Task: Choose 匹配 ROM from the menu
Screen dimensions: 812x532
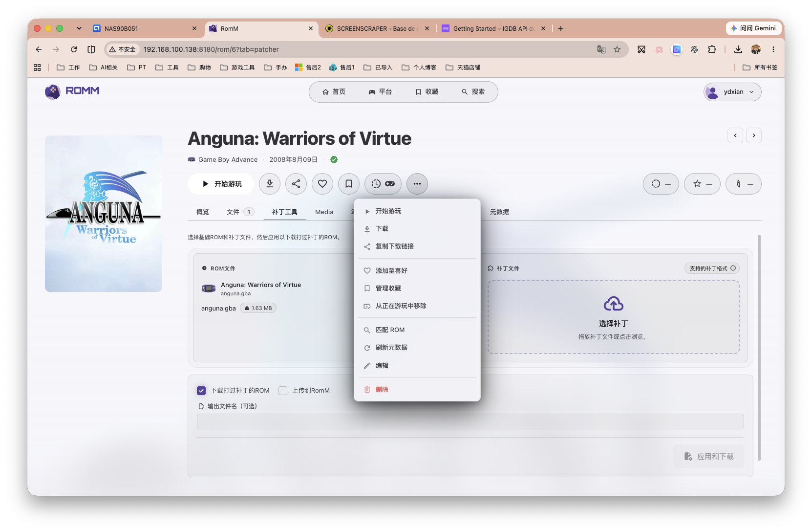Action: [x=417, y=330]
